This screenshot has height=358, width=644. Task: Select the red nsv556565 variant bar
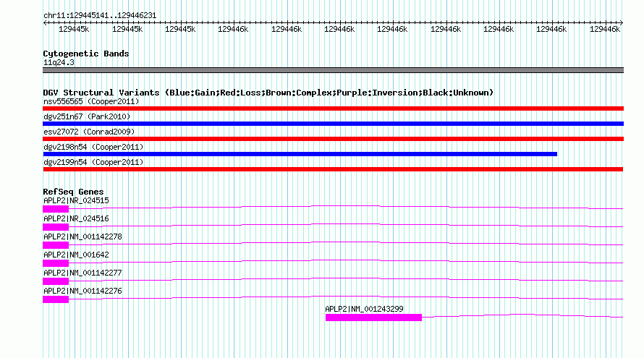[333, 108]
